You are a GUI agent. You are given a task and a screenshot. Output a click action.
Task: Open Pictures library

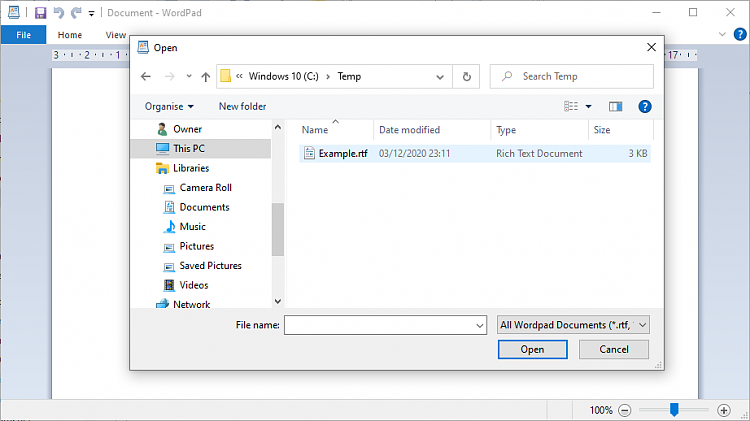(x=197, y=246)
